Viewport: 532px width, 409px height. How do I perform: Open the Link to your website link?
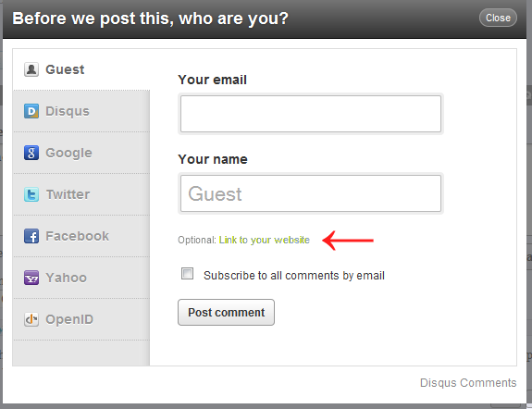pyautogui.click(x=265, y=240)
